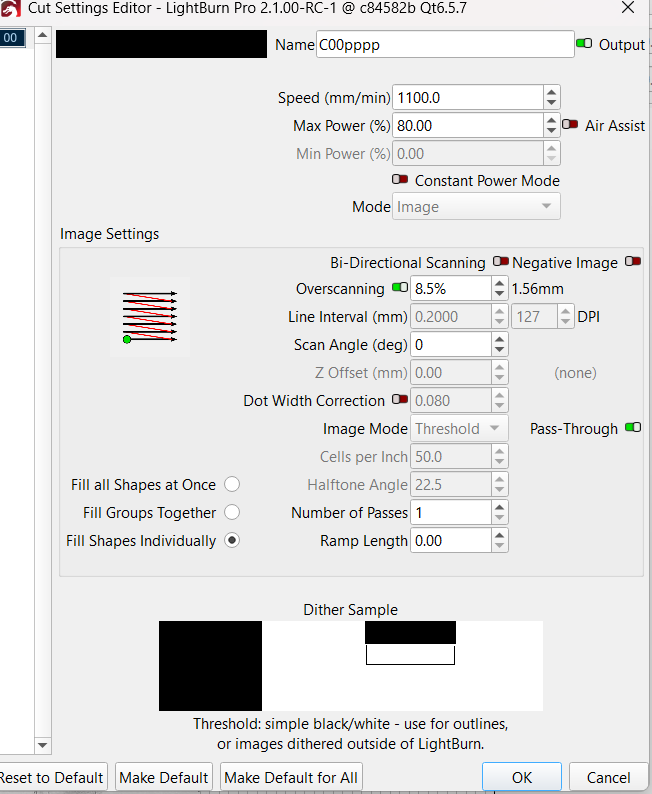
Task: Select Fill all Shapes at Once
Action: [x=232, y=485]
